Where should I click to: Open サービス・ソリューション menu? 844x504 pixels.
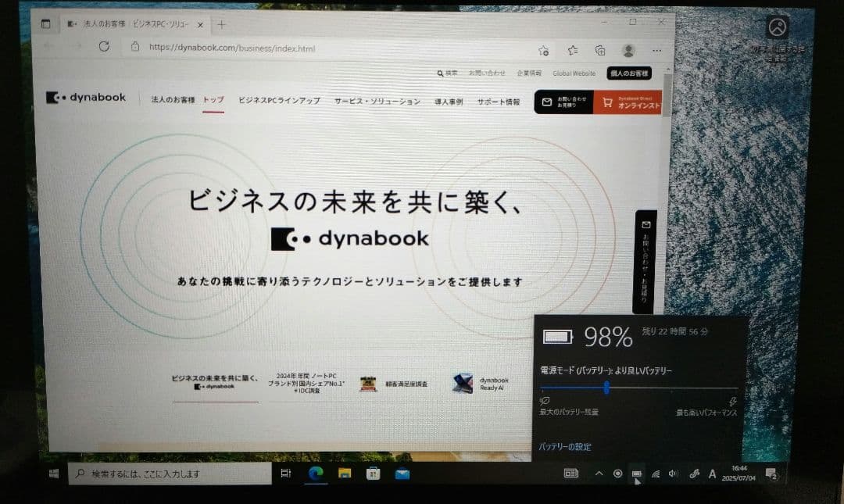pos(377,102)
